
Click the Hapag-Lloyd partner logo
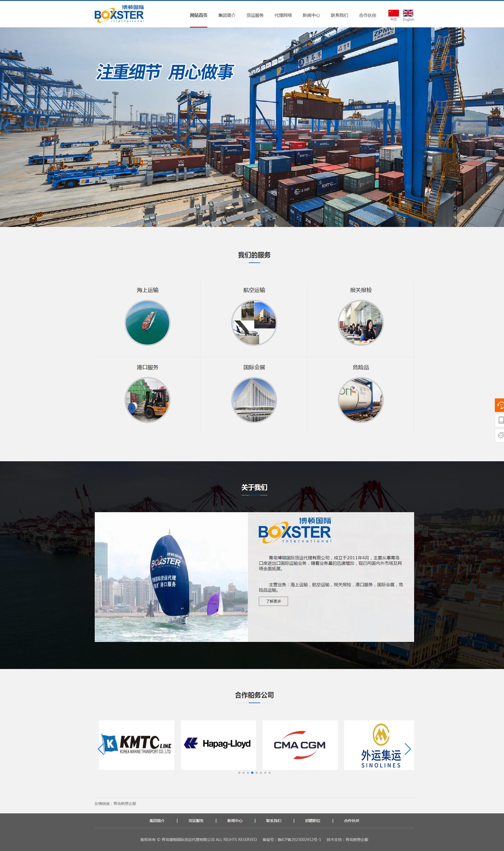(218, 744)
